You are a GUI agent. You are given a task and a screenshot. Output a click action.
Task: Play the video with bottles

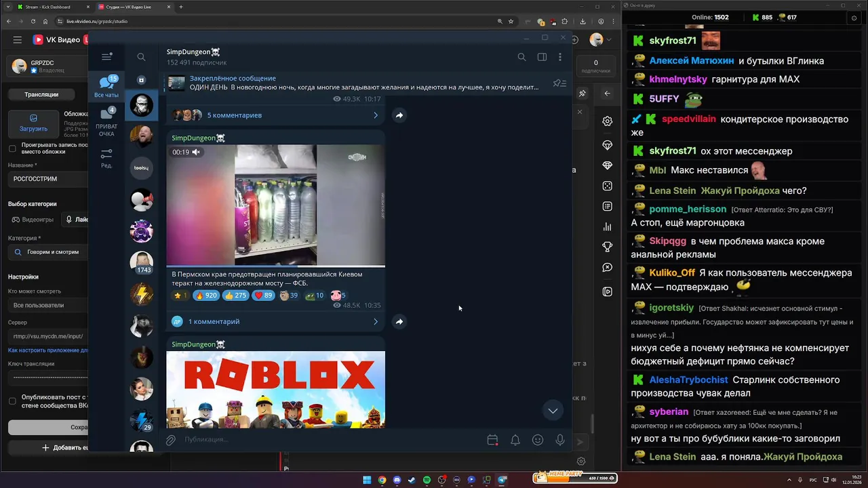275,205
